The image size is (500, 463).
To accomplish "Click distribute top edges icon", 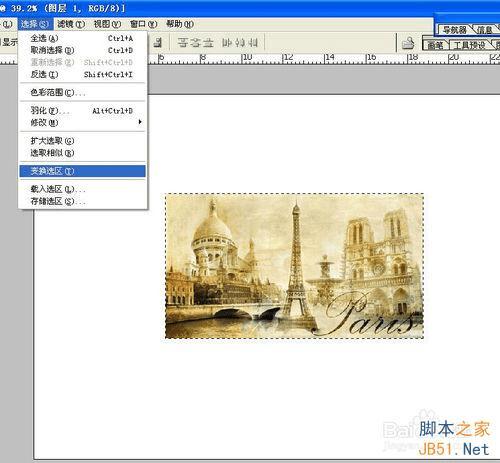I will (x=183, y=42).
